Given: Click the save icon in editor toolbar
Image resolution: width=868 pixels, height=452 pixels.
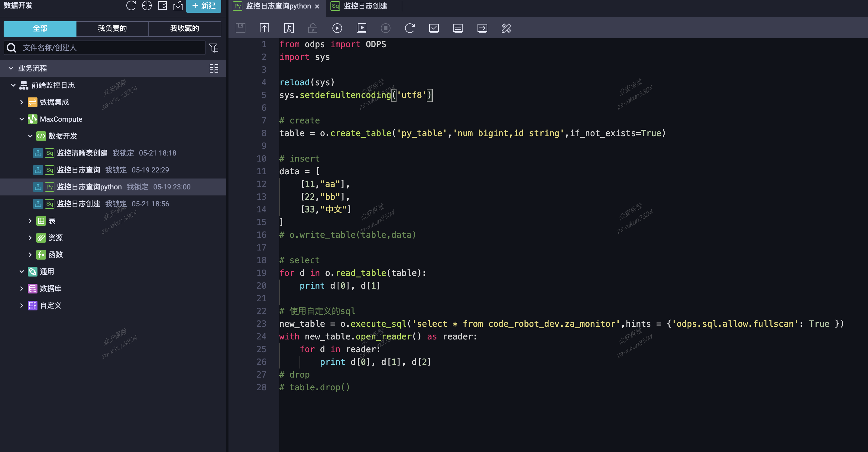Looking at the screenshot, I should point(240,28).
